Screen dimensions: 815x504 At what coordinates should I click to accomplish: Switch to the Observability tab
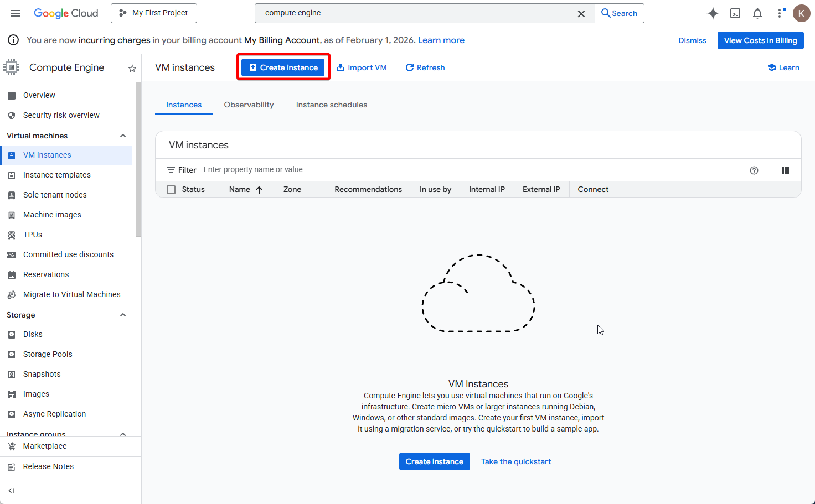coord(249,105)
